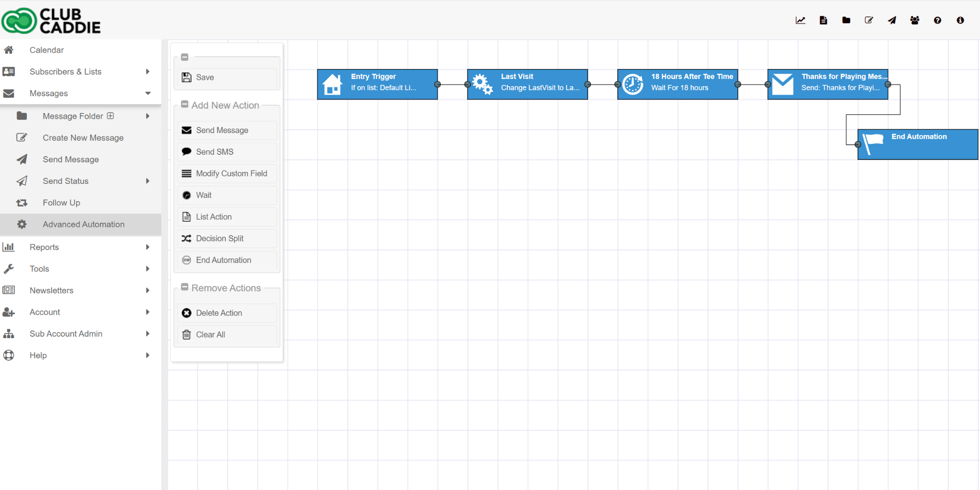Select the Entry Trigger house node
980x490 pixels.
pyautogui.click(x=377, y=84)
